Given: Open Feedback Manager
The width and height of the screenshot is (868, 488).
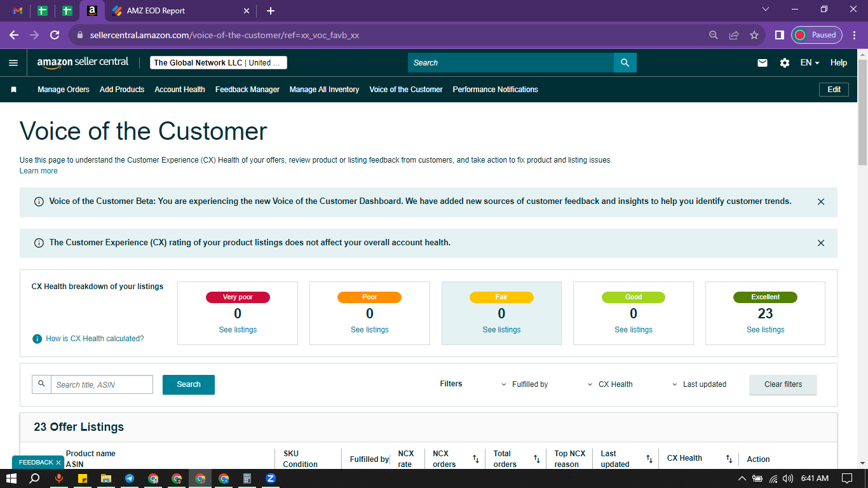Looking at the screenshot, I should (247, 90).
